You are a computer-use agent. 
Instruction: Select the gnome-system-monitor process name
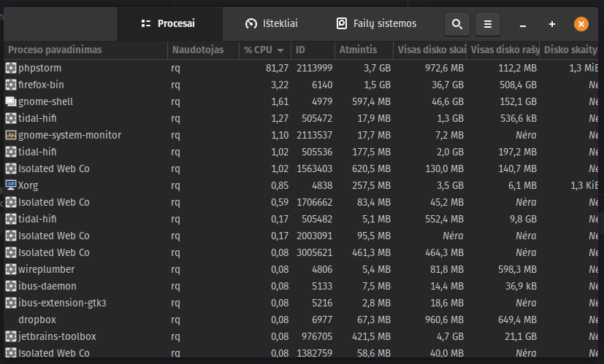(x=69, y=136)
